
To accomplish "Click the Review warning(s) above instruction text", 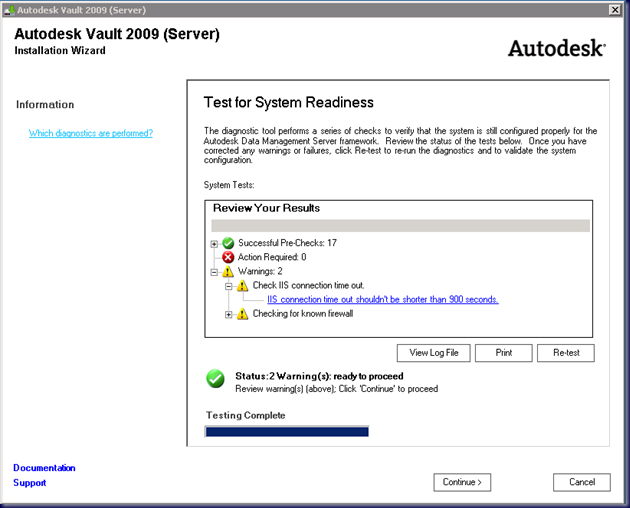I will point(336,389).
